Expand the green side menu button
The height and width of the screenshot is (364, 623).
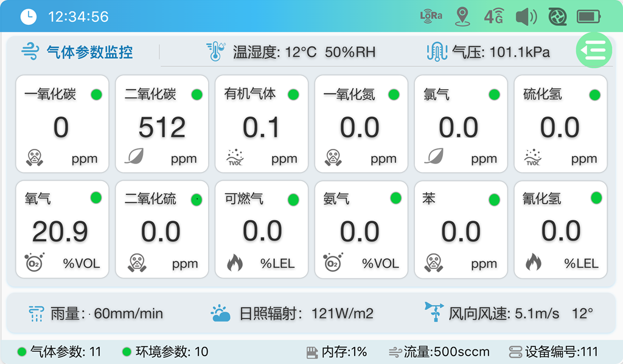(593, 50)
